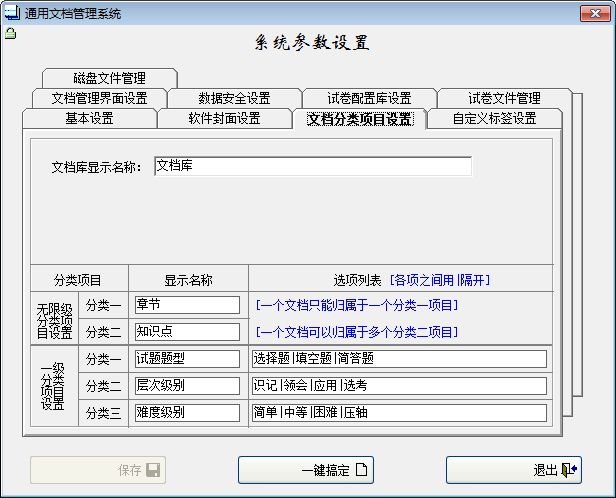
Task: Click 分类一 label beside 章节
Action: click(x=103, y=305)
